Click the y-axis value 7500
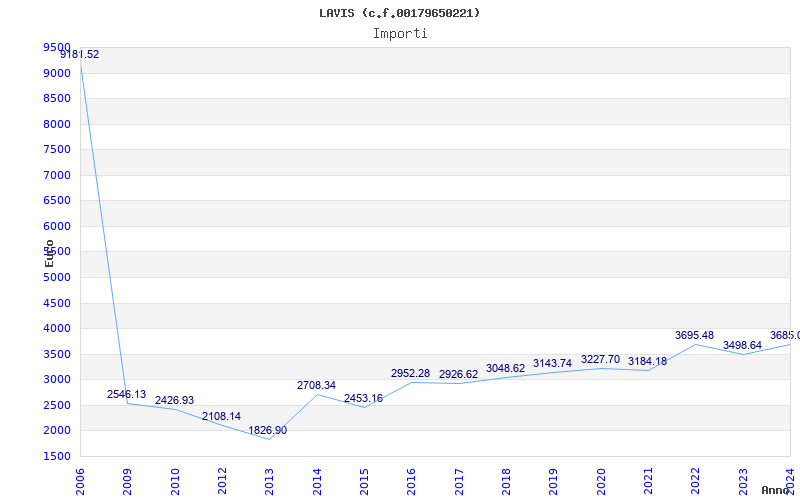 (57, 149)
